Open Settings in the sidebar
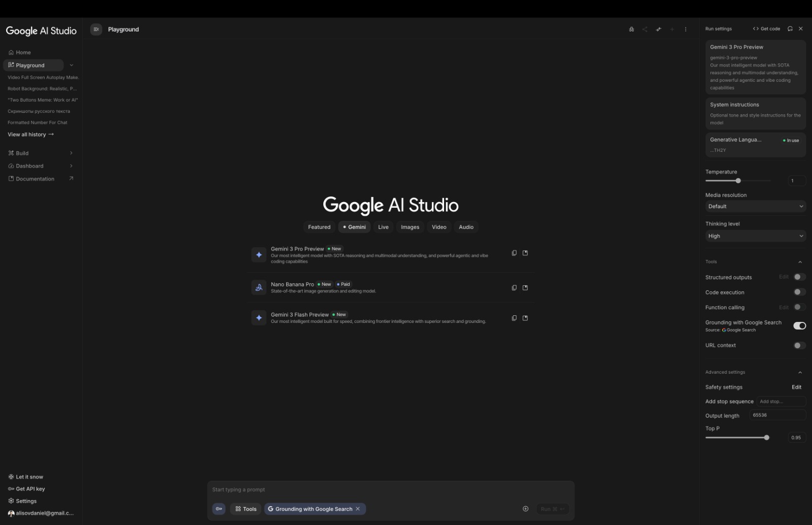The image size is (812, 525). [22, 501]
